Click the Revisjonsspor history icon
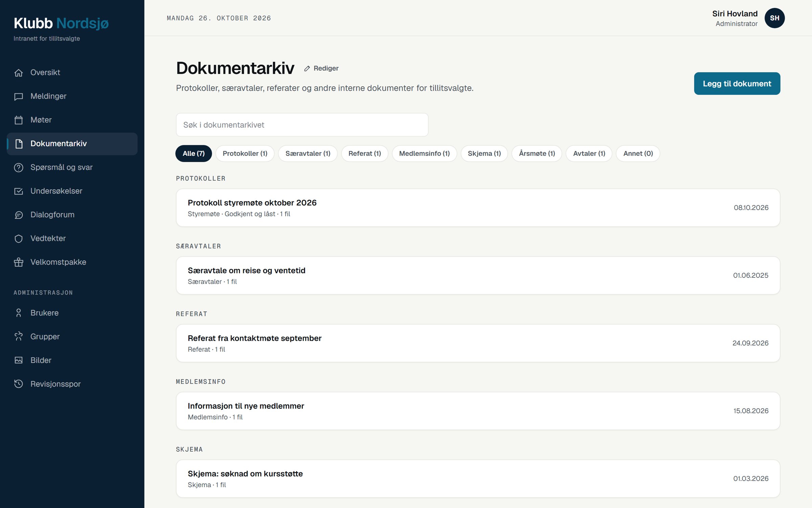 (x=19, y=384)
